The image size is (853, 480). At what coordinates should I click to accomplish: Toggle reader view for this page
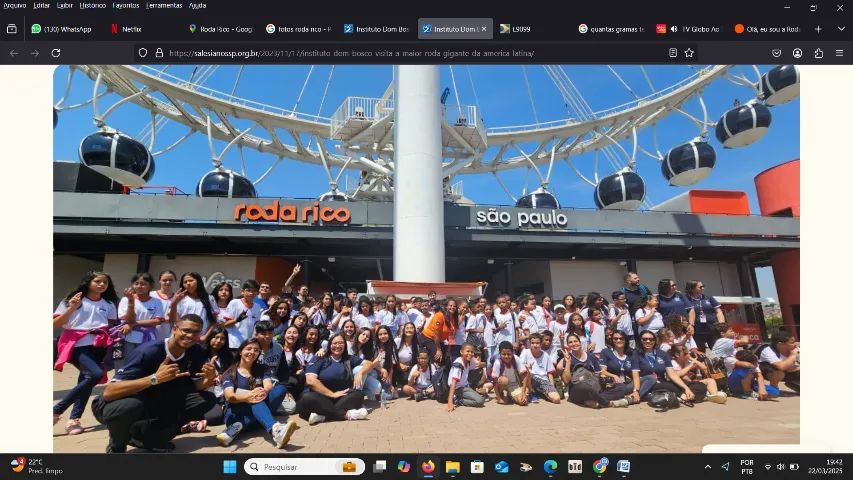point(673,53)
